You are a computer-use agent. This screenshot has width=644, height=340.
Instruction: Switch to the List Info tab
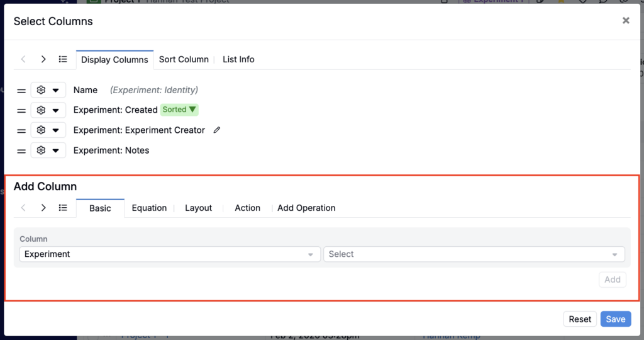(x=238, y=59)
